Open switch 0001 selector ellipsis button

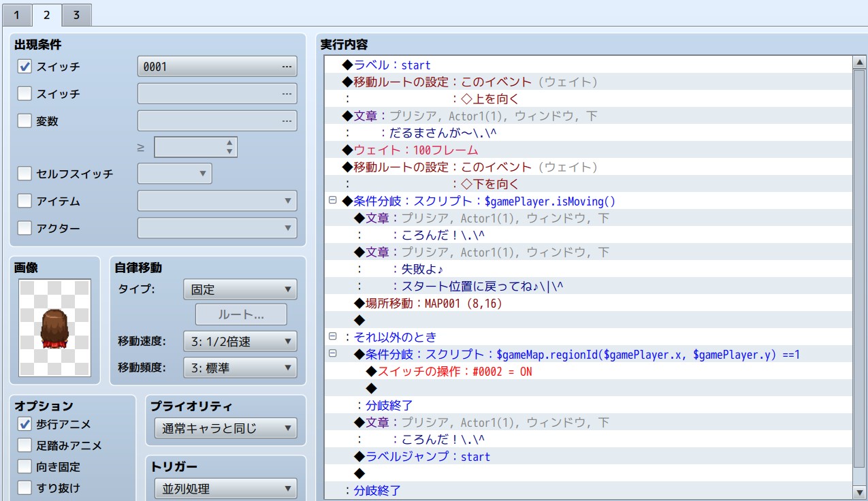coord(288,67)
